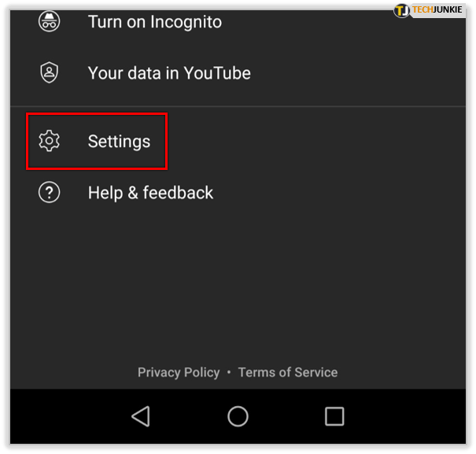Image resolution: width=476 pixels, height=454 pixels.
Task: Click the circular TJ logo badge
Action: [x=401, y=11]
